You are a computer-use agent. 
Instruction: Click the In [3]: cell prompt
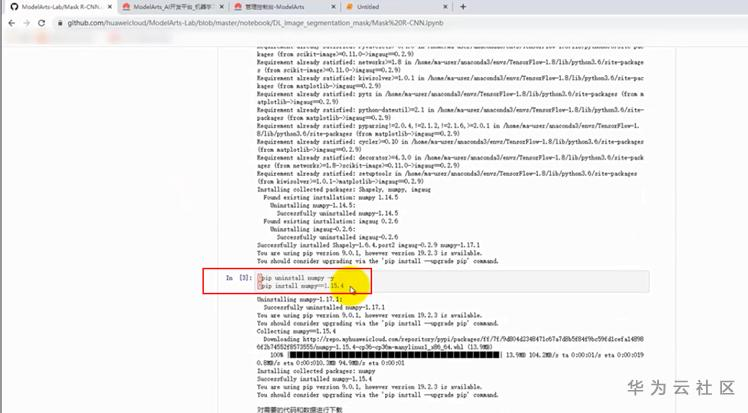point(239,278)
